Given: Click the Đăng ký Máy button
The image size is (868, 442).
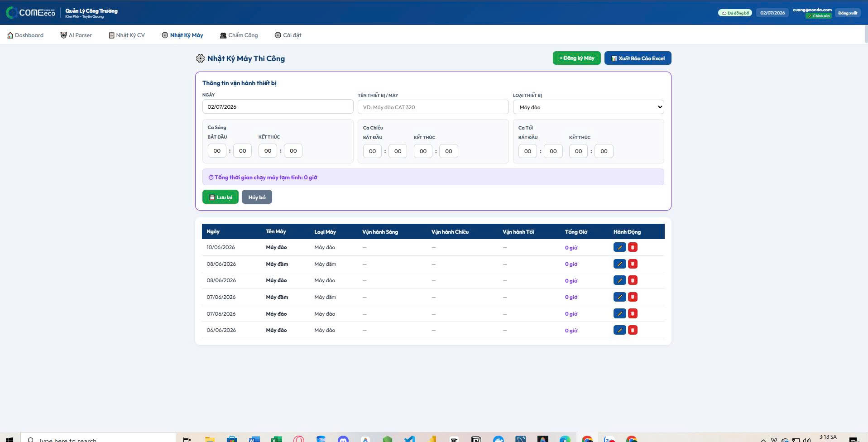Looking at the screenshot, I should click(x=576, y=58).
